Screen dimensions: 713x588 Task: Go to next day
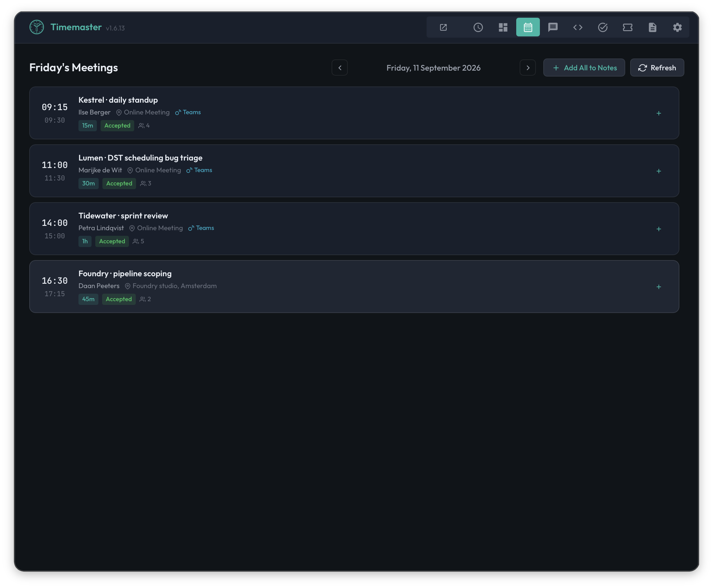point(528,68)
